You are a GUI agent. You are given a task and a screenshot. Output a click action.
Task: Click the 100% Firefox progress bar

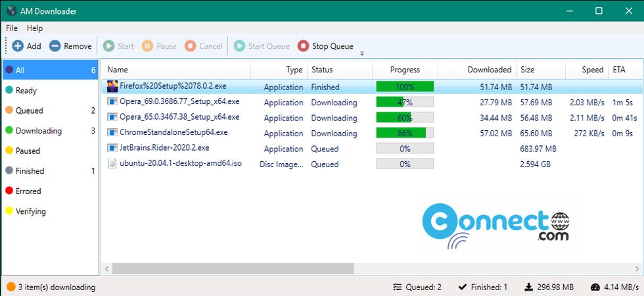pos(405,87)
